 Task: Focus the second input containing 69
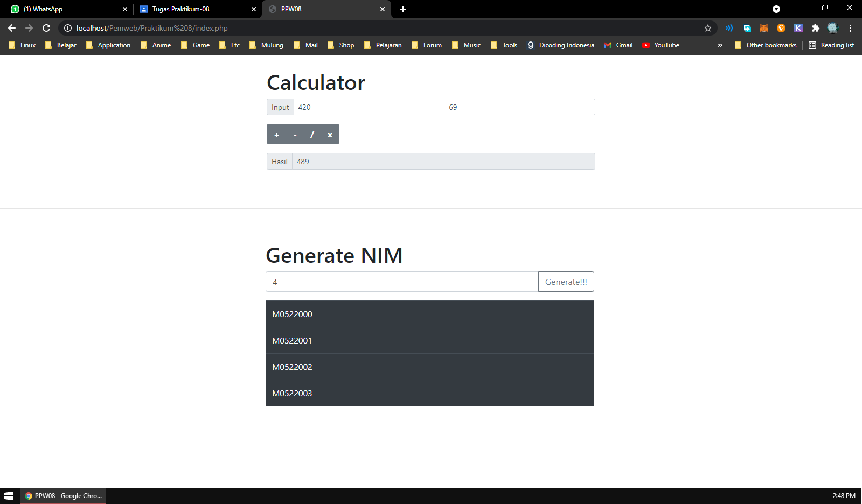519,107
